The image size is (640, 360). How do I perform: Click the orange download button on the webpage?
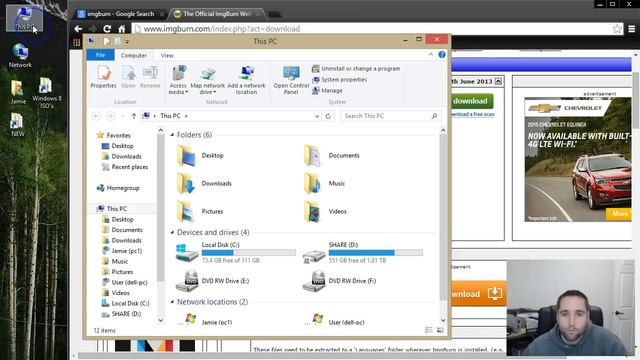tap(478, 293)
